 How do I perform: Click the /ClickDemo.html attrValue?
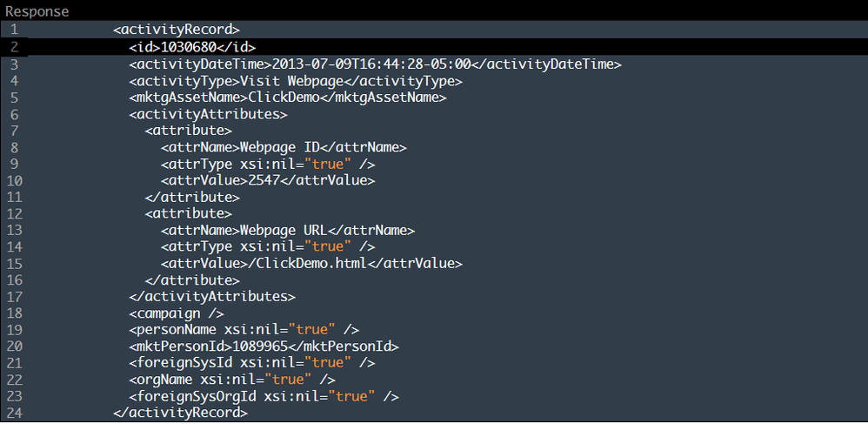pyautogui.click(x=308, y=263)
